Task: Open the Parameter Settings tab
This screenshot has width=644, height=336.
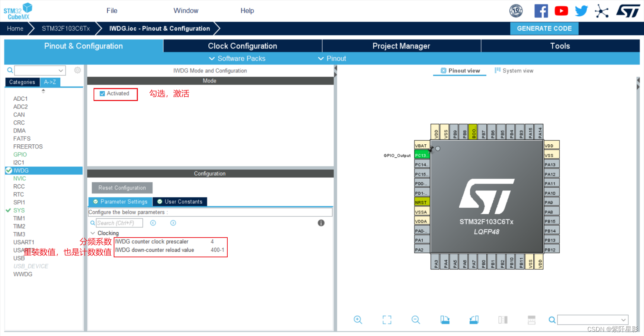Action: coord(120,202)
